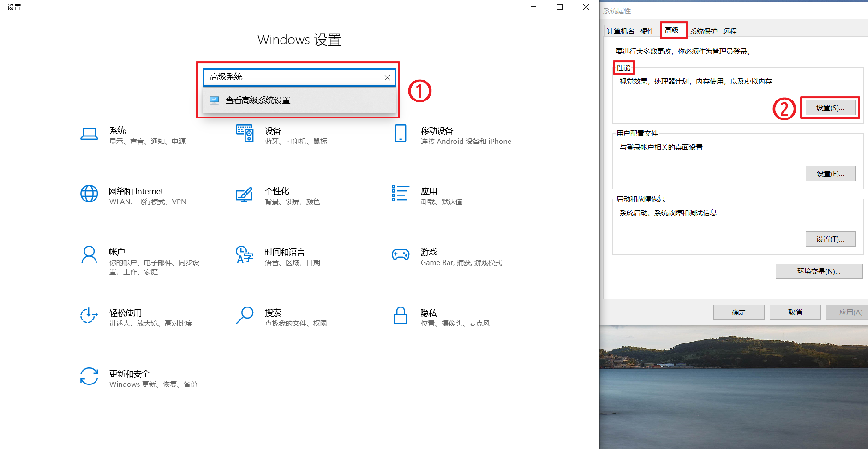Image resolution: width=868 pixels, height=449 pixels.
Task: Open the 轻松使用 accessibility icon
Action: click(89, 315)
